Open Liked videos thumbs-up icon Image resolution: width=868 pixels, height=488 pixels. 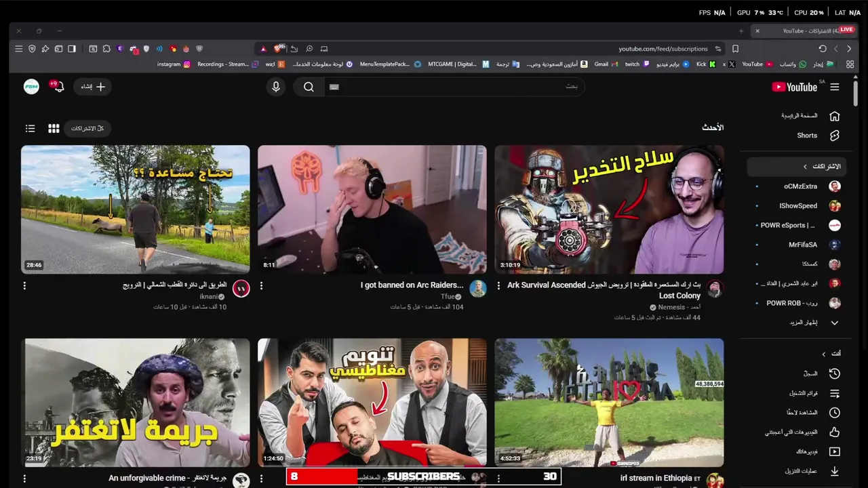tap(835, 432)
